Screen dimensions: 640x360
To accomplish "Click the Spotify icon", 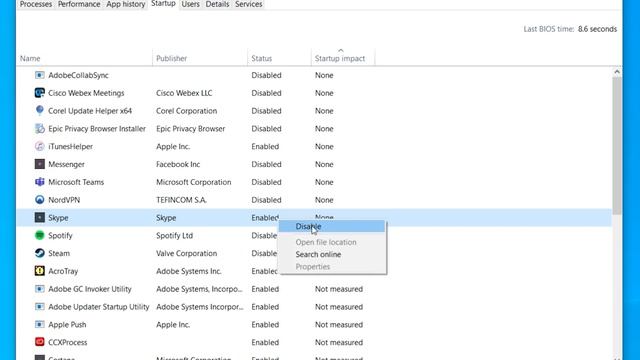I will [x=40, y=236].
